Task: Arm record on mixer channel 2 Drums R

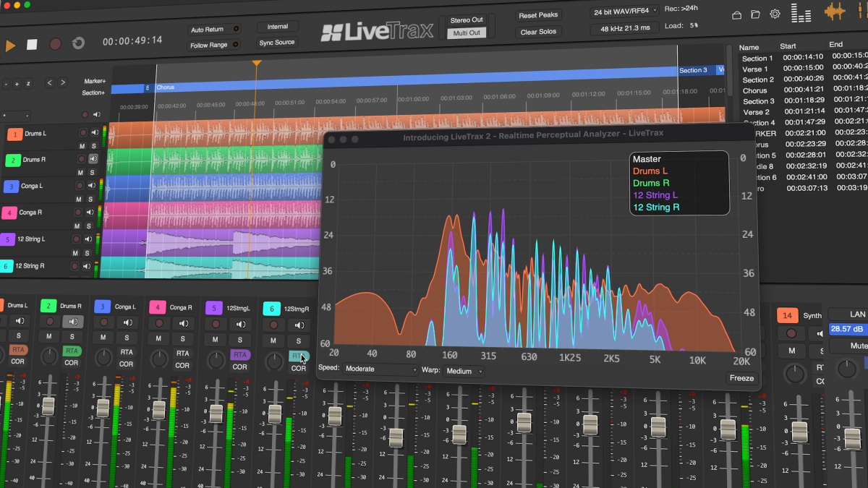Action: pyautogui.click(x=49, y=322)
